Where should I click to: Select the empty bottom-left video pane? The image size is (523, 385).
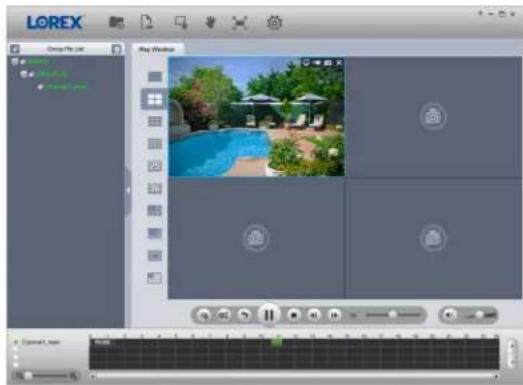point(256,238)
